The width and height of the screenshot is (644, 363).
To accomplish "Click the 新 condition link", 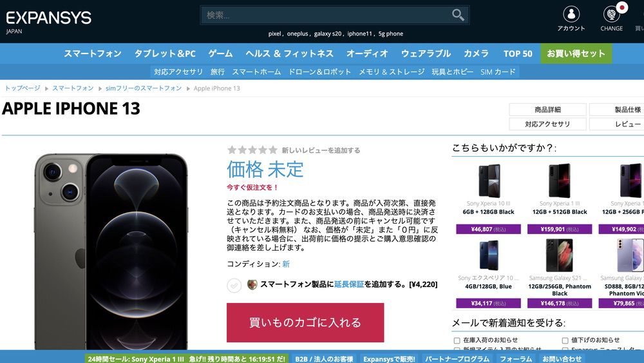I will 286,264.
